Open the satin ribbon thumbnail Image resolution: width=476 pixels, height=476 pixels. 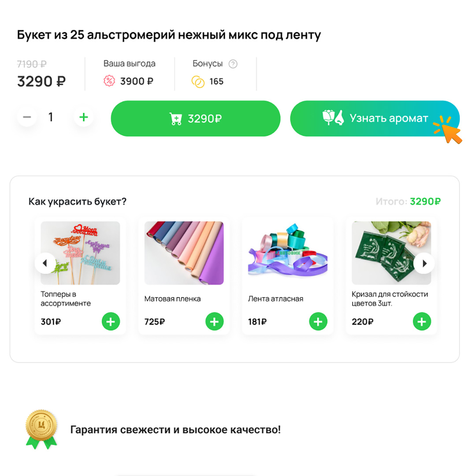coord(288,253)
